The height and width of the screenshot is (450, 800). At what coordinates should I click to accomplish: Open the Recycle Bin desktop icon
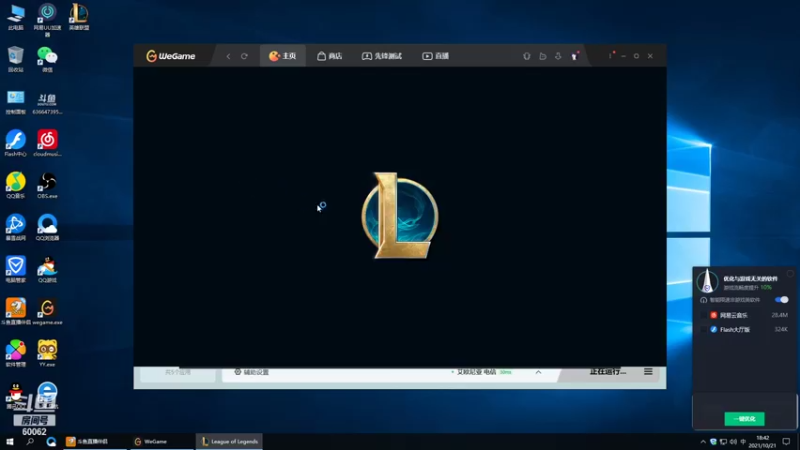point(16,59)
